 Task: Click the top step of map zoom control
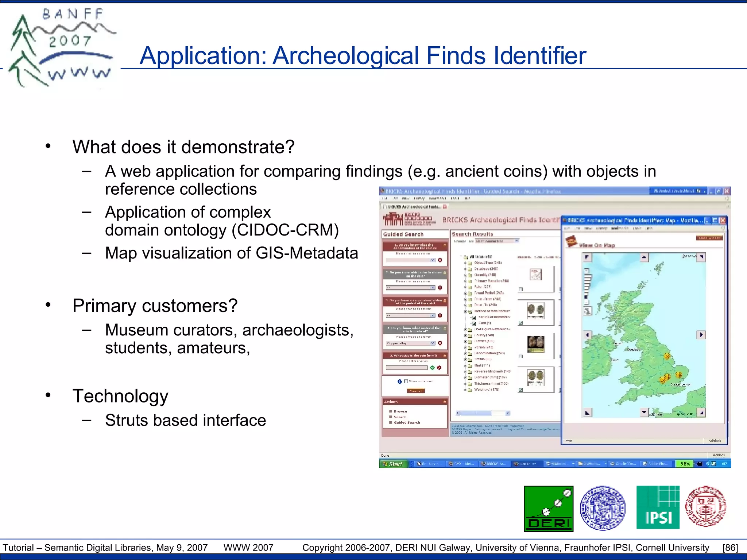point(587,271)
